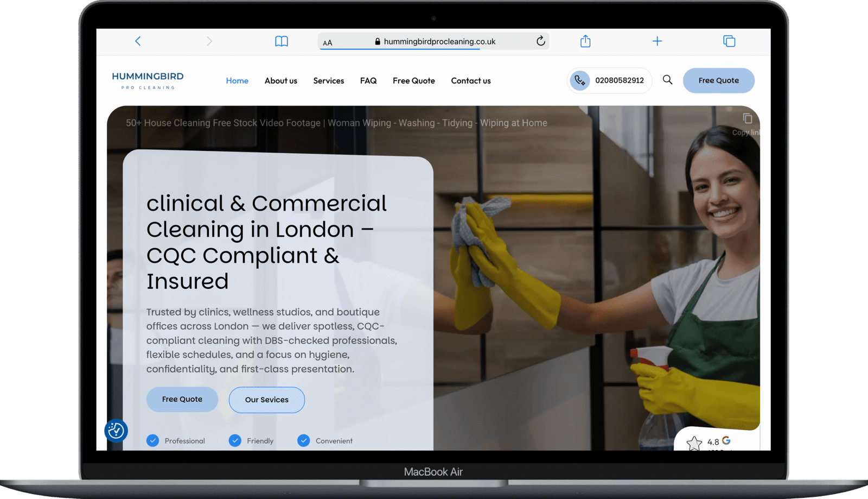Image resolution: width=868 pixels, height=499 pixels.
Task: Open the accessibility widget icon
Action: click(116, 431)
